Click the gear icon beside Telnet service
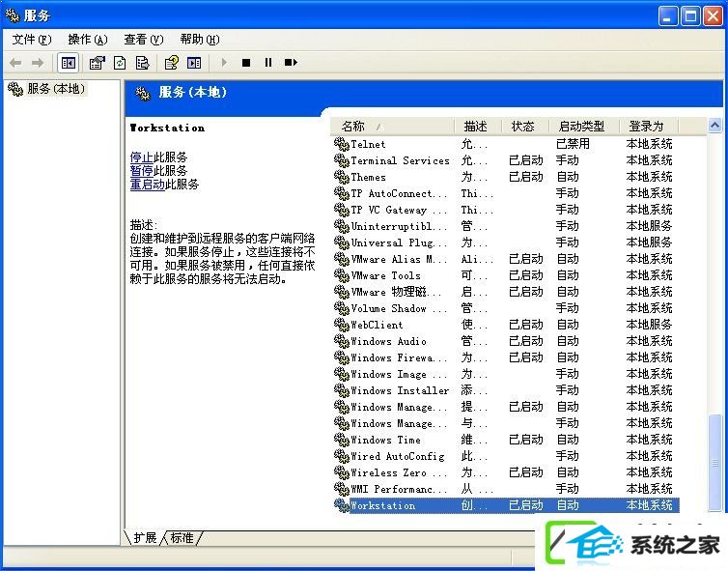This screenshot has height=571, width=728. click(341, 144)
